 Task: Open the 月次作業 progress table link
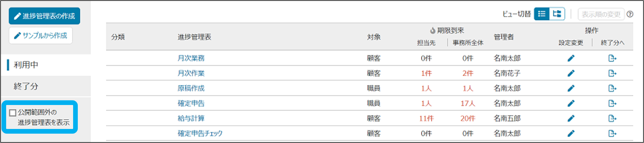coord(191,73)
